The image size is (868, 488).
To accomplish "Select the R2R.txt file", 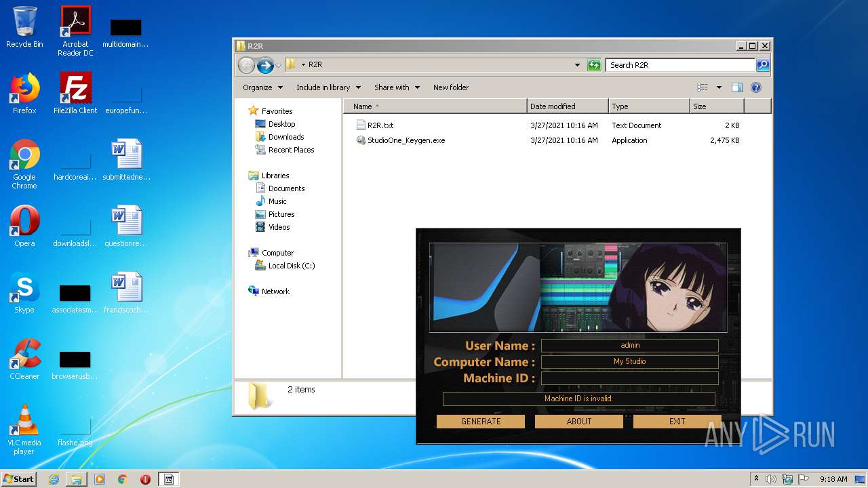I will [375, 125].
